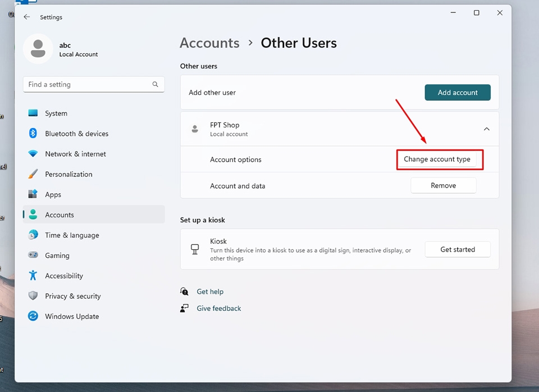Select the Gaming controller icon
The height and width of the screenshot is (392, 539).
(33, 255)
